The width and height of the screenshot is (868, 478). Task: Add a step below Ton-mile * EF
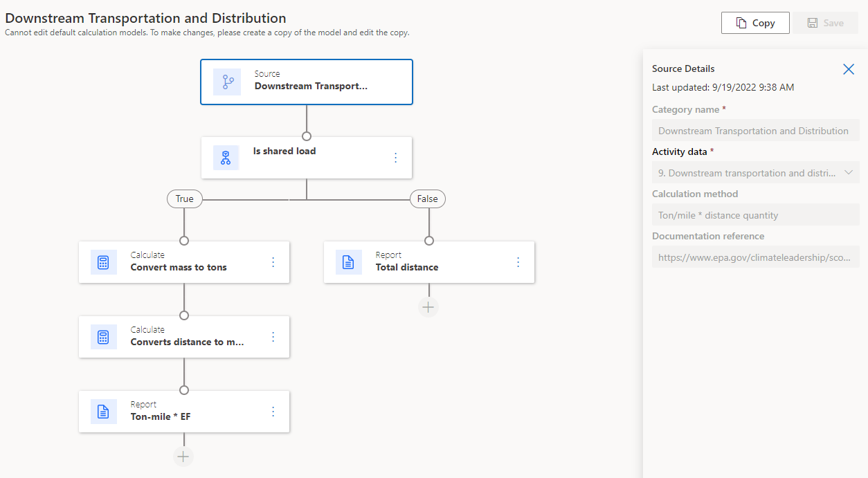[183, 457]
